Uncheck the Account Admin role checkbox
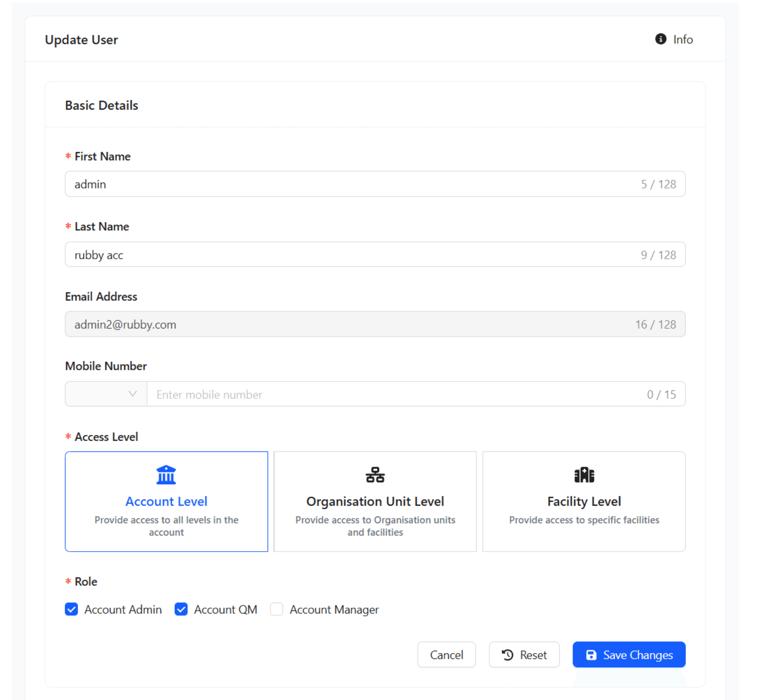 click(x=72, y=609)
